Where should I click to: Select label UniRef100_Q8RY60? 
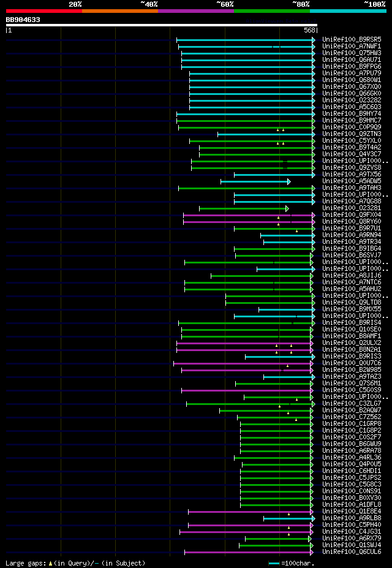[352, 221]
